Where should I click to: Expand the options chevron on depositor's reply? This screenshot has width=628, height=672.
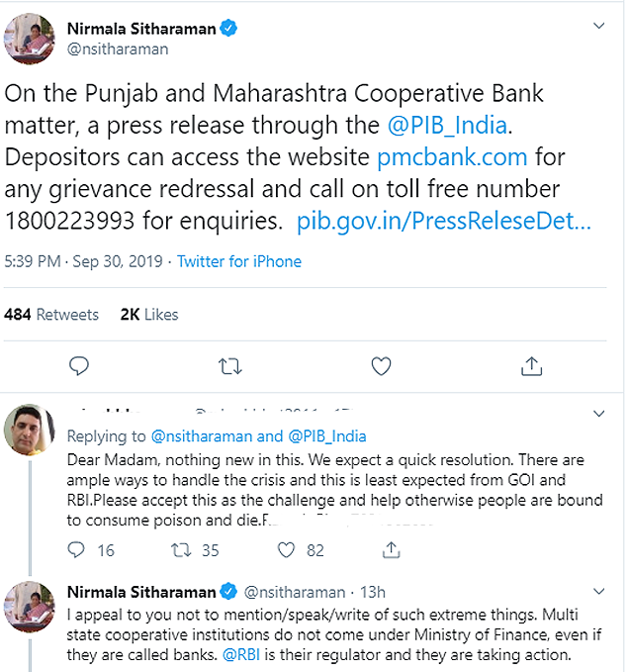[x=598, y=414]
